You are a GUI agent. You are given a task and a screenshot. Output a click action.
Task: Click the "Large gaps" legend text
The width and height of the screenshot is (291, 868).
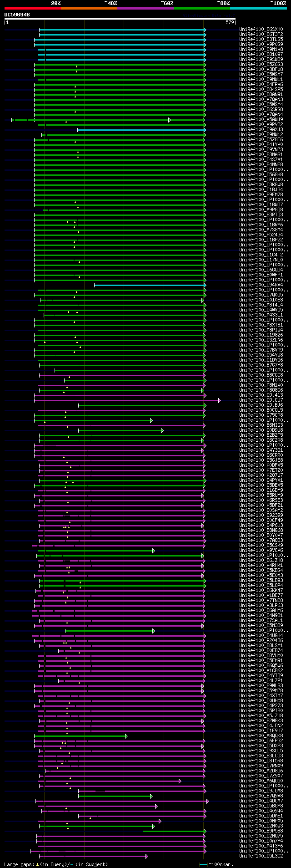click(x=19, y=864)
